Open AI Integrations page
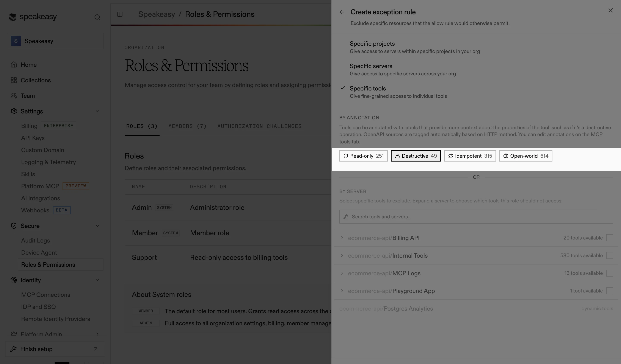The width and height of the screenshot is (621, 364). pos(41,198)
